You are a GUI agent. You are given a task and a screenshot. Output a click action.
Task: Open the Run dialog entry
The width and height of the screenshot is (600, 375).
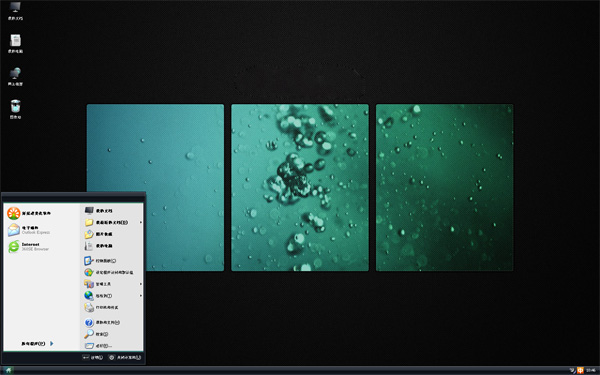tap(98, 346)
